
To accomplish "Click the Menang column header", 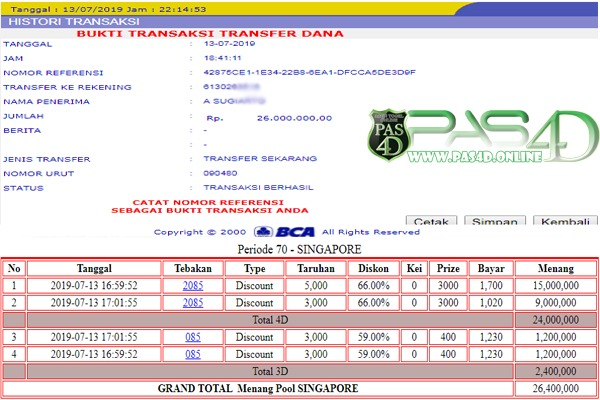I will 556,268.
